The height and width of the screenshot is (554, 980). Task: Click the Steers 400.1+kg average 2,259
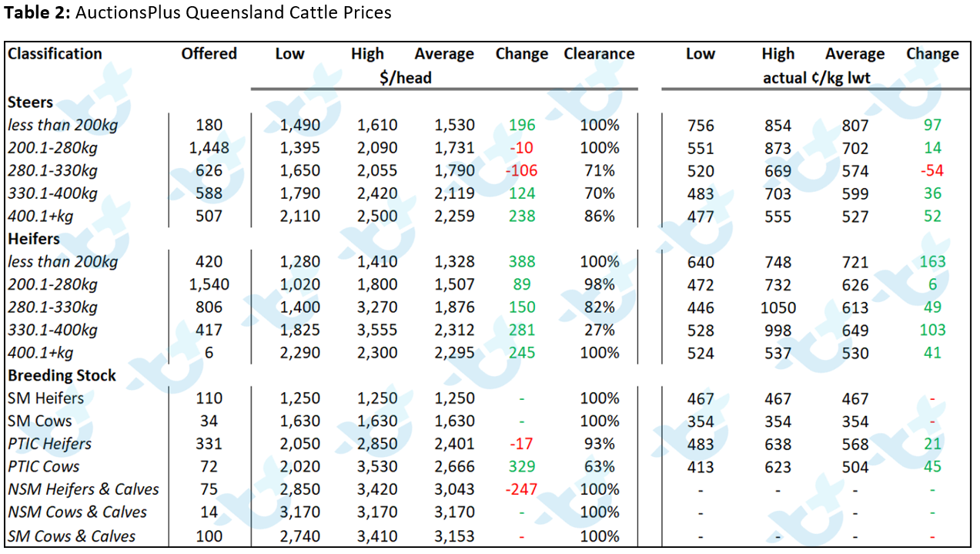pos(455,217)
